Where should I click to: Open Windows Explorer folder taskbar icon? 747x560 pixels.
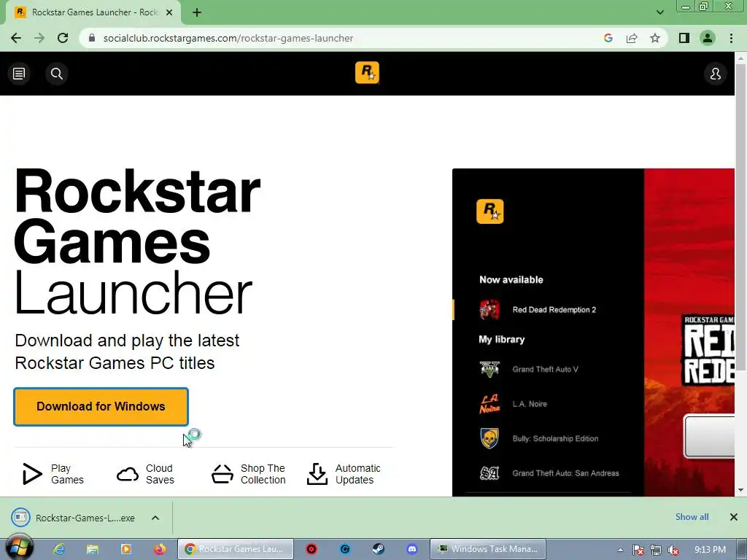[93, 549]
